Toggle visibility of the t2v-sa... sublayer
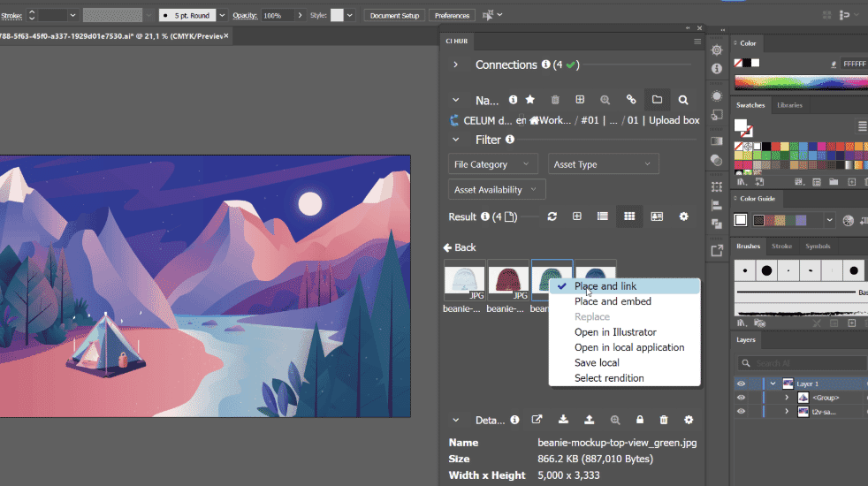Viewport: 868px width, 486px height. pos(742,411)
